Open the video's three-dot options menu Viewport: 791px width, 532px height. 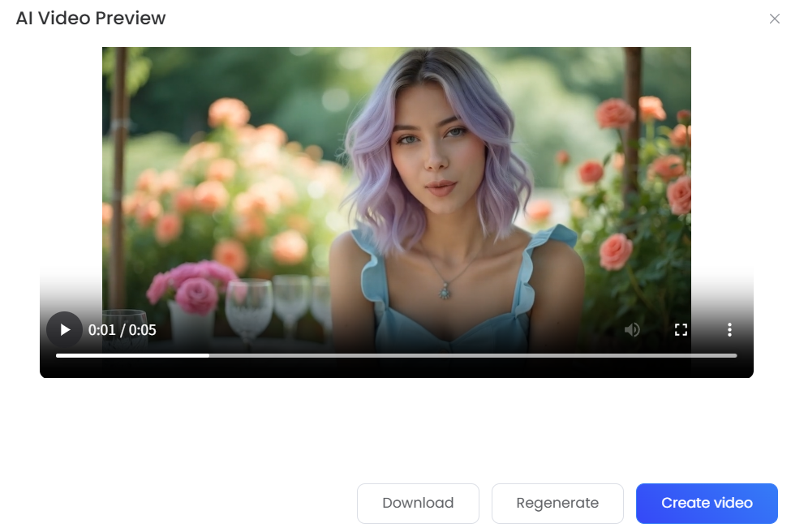[x=729, y=330]
